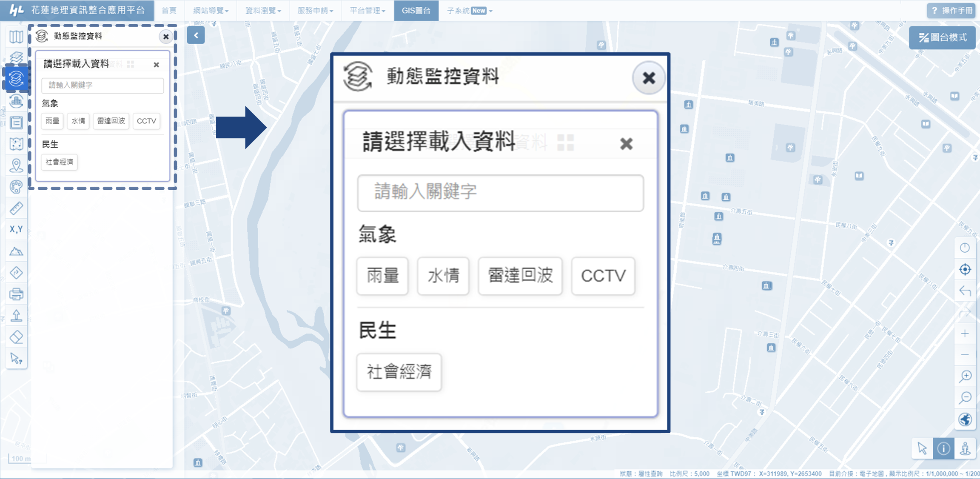The width and height of the screenshot is (980, 479).
Task: Open the X,Y coordinate locator tool
Action: coord(16,230)
